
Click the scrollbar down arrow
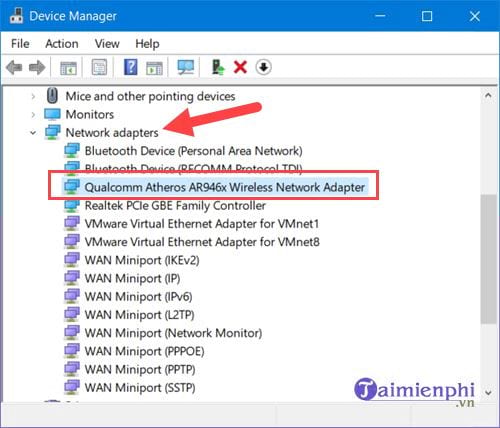coord(488,392)
